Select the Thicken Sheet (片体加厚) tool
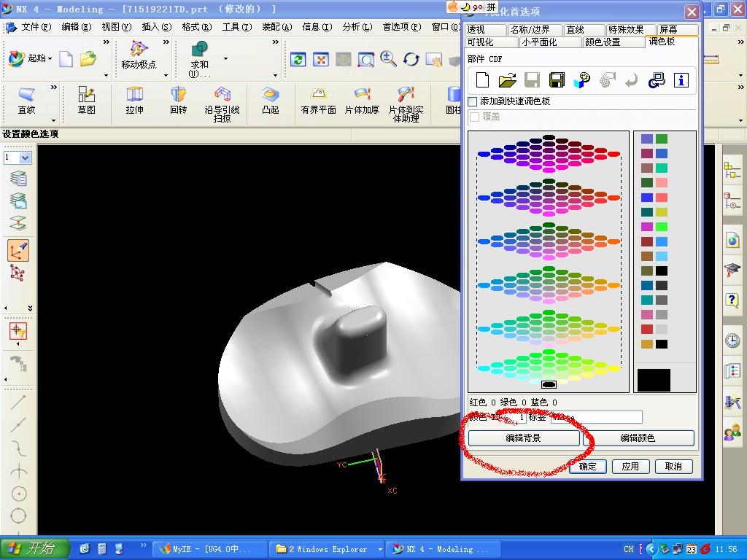Viewport: 747px width, 560px height. [x=362, y=101]
